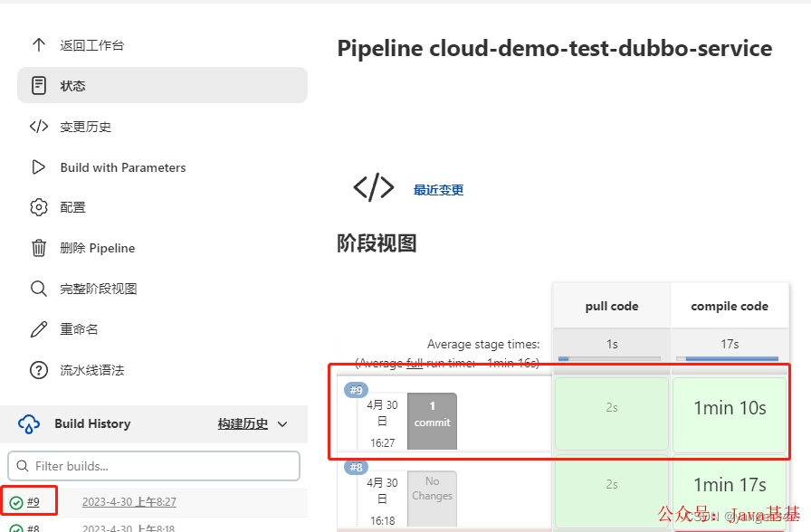This screenshot has width=811, height=532.
Task: Click the change history code icon
Action: [x=39, y=126]
